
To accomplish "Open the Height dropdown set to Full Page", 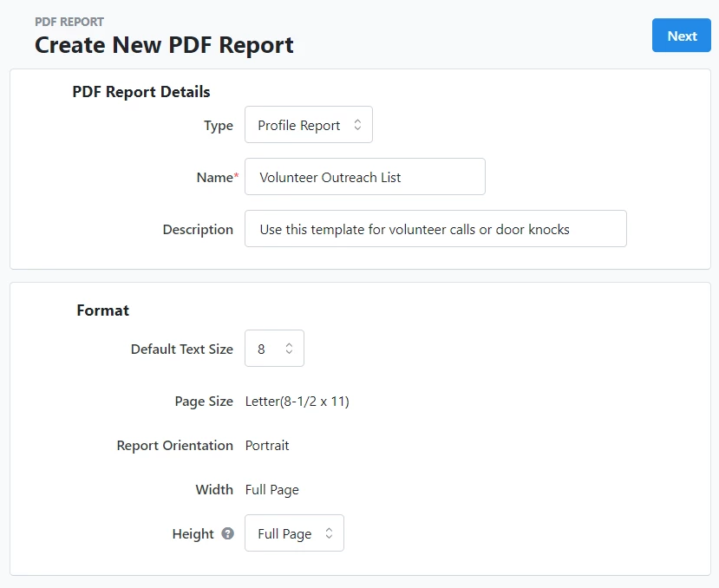I will coord(294,533).
